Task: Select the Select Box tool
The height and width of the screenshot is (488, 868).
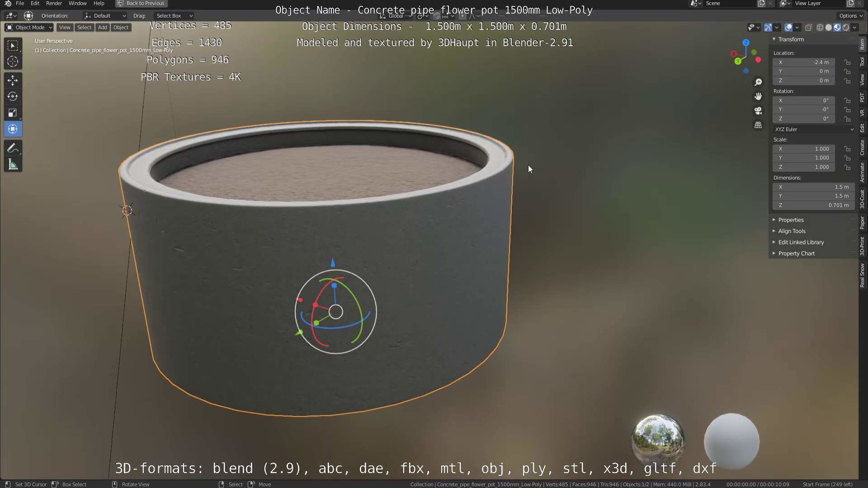Action: click(x=13, y=45)
